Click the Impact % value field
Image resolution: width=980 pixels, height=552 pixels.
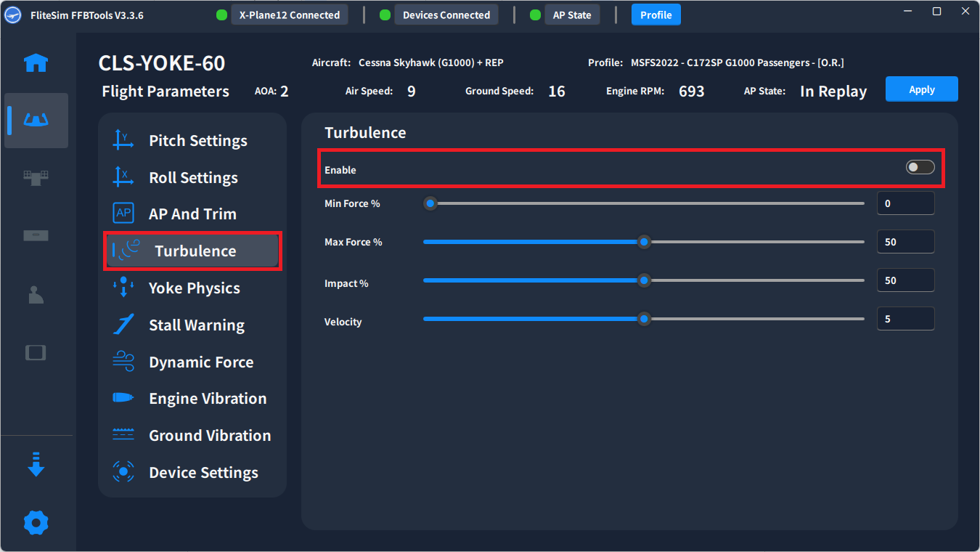point(905,280)
